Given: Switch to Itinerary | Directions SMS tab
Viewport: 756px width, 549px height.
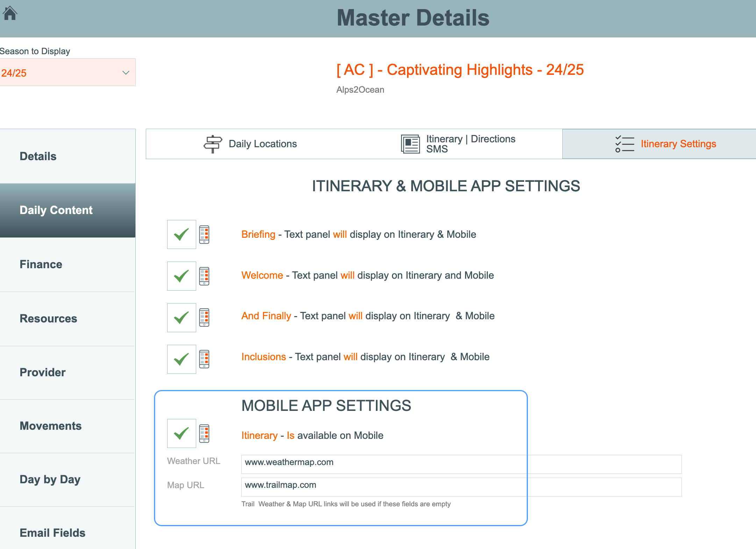Looking at the screenshot, I should point(458,144).
